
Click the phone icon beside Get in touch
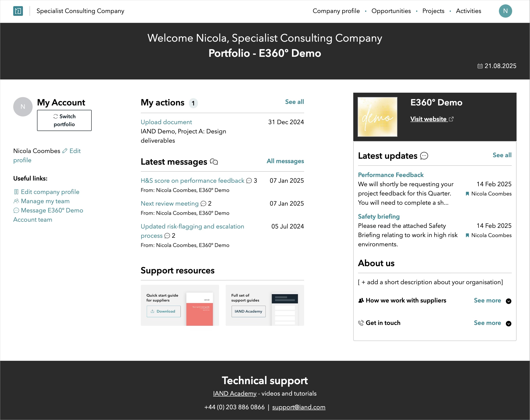361,323
